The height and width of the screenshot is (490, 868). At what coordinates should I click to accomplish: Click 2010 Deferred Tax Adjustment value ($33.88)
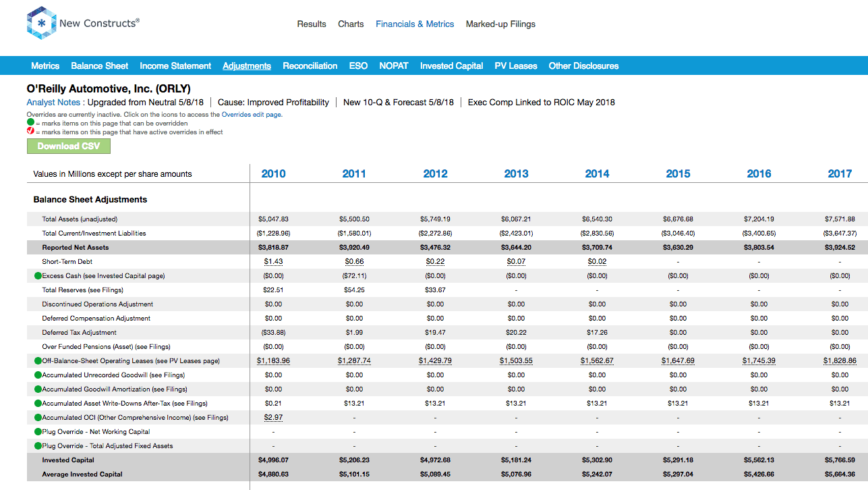tap(273, 332)
